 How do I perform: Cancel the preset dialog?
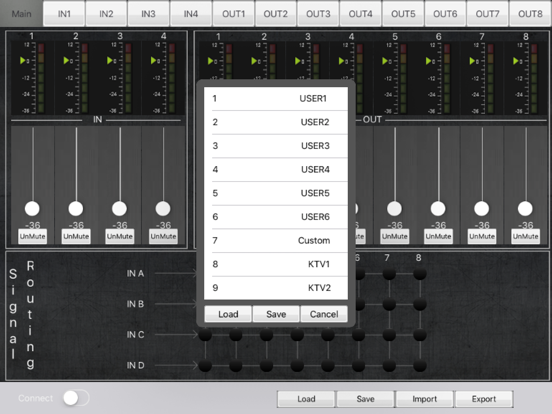324,314
